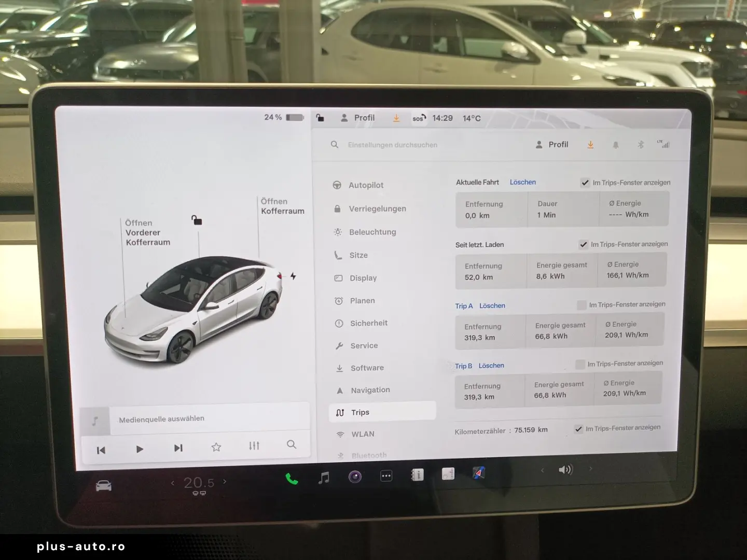Open the ellipsis app launcher icon
The width and height of the screenshot is (747, 560).
click(386, 475)
